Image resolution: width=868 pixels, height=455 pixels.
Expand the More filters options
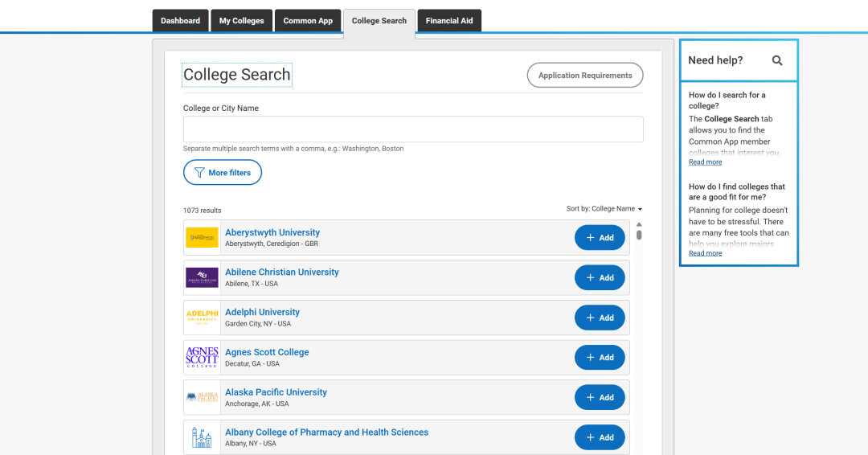(x=223, y=173)
